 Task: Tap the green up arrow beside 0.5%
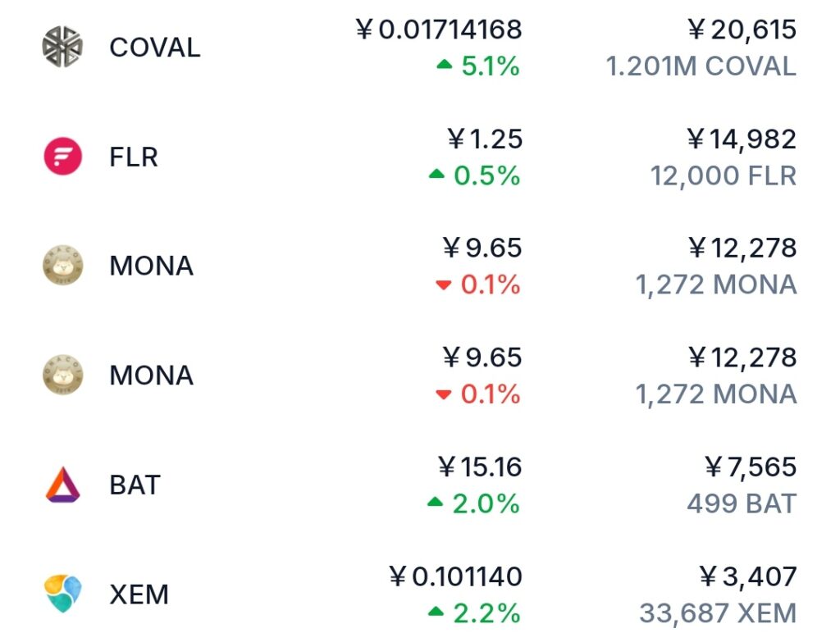pyautogui.click(x=436, y=175)
